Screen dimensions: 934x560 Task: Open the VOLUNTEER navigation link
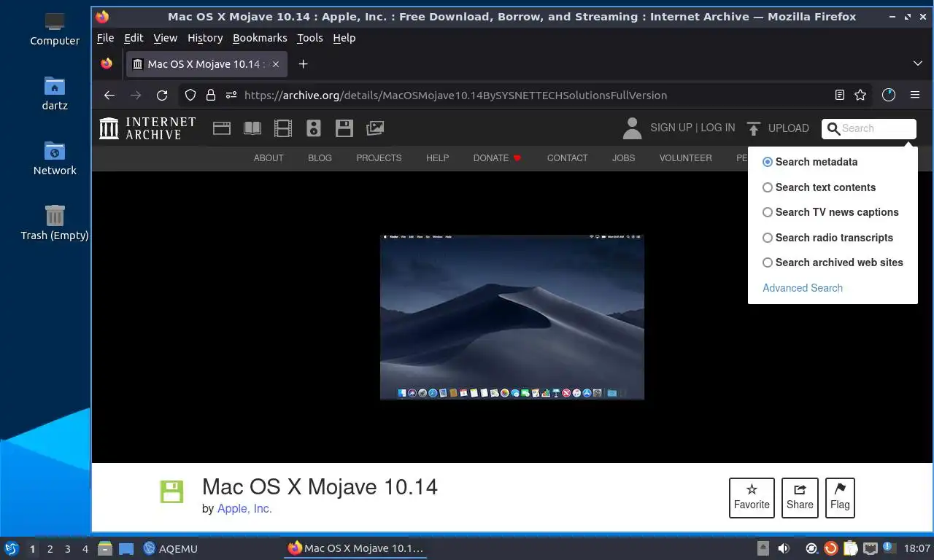point(686,157)
